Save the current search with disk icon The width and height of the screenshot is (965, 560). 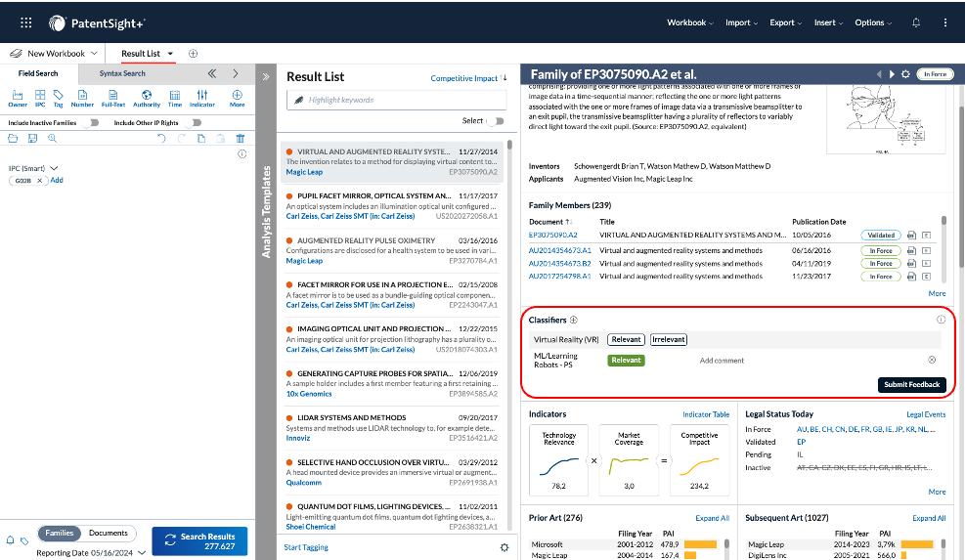(32, 139)
